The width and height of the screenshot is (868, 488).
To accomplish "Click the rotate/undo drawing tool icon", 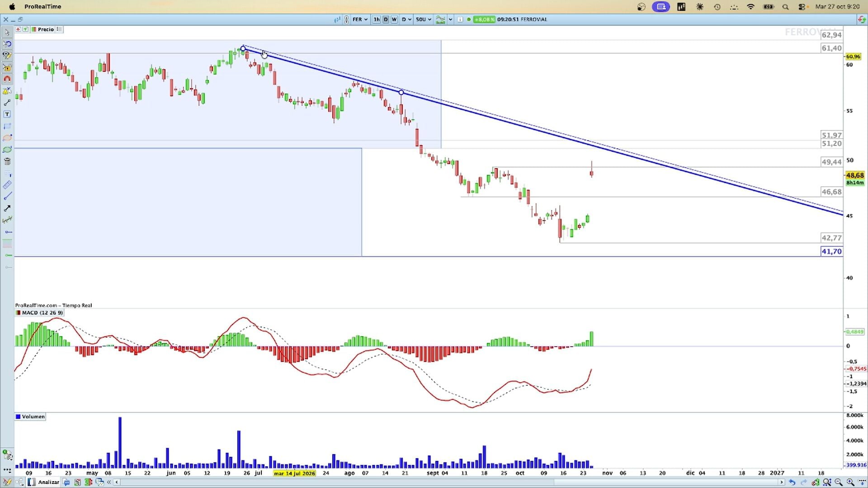I will tap(7, 44).
